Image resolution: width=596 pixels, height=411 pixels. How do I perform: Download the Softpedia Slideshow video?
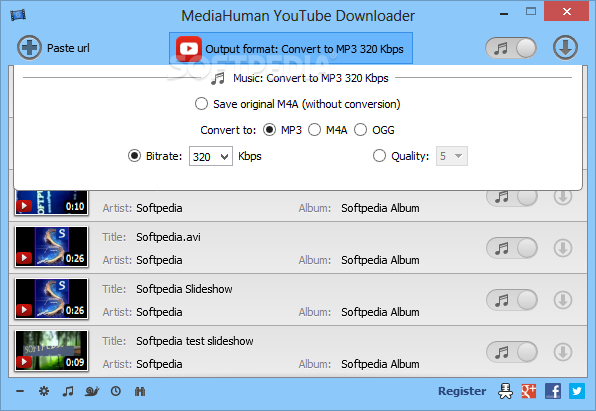(563, 300)
